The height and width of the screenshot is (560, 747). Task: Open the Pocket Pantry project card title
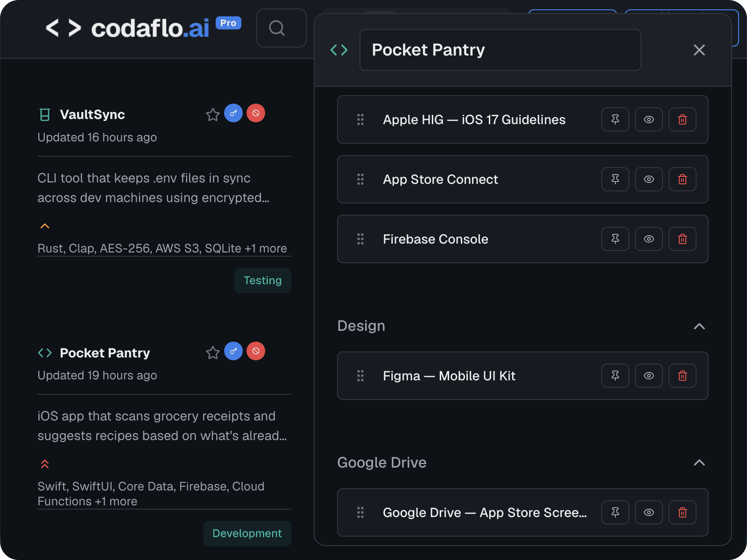pos(105,353)
